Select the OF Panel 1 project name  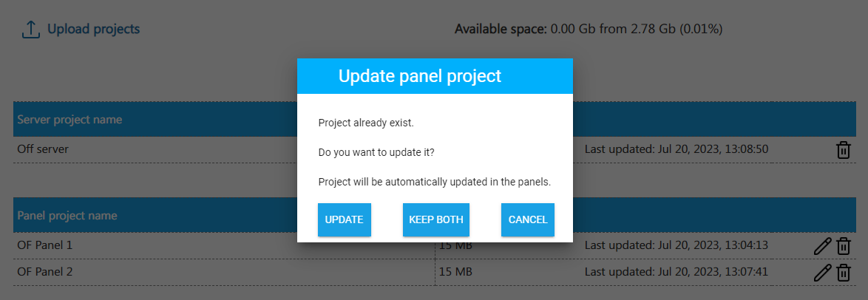pyautogui.click(x=45, y=245)
